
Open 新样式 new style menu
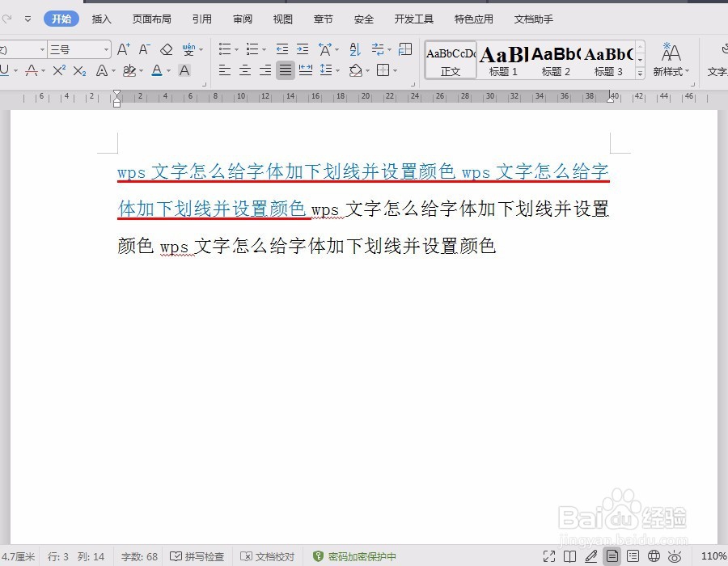[671, 59]
